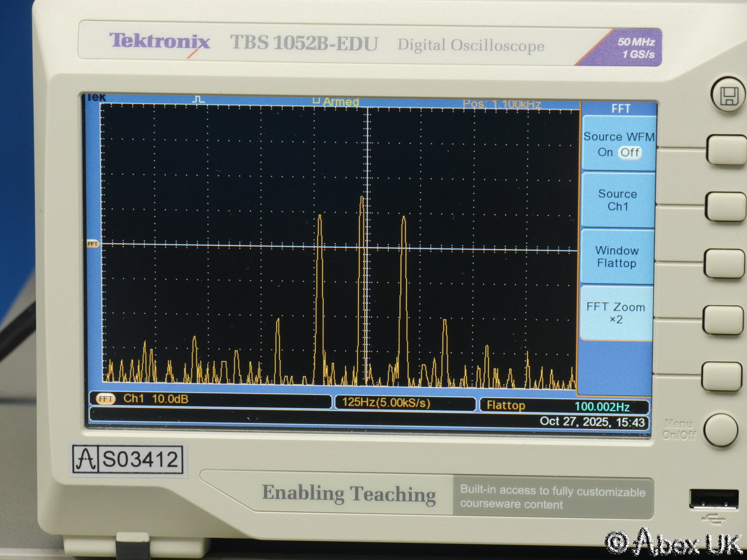The height and width of the screenshot is (560, 747).
Task: Open the Source Ch1 selection
Action: click(617, 200)
